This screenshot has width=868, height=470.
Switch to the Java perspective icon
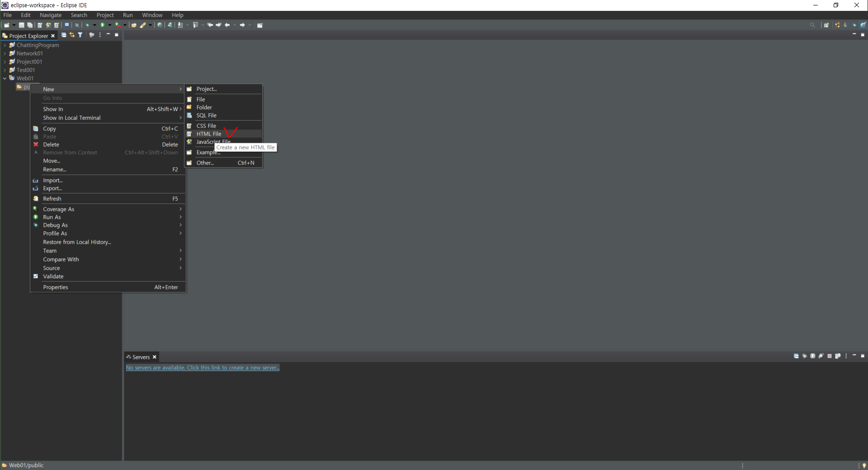[x=846, y=25]
